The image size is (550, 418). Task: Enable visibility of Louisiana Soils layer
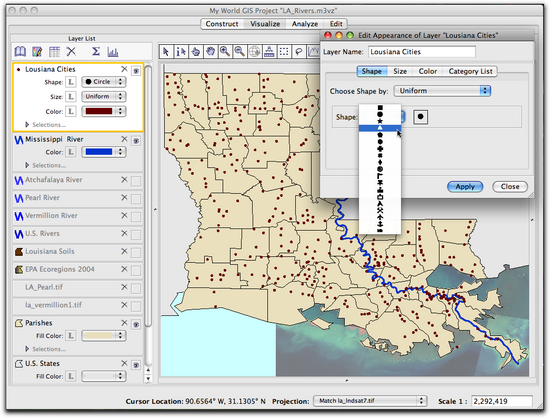[136, 253]
